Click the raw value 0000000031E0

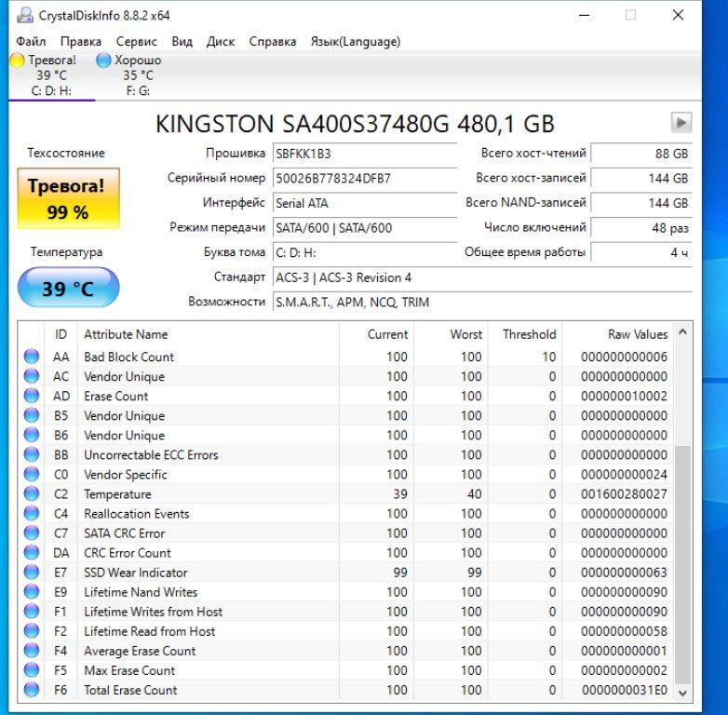(624, 690)
